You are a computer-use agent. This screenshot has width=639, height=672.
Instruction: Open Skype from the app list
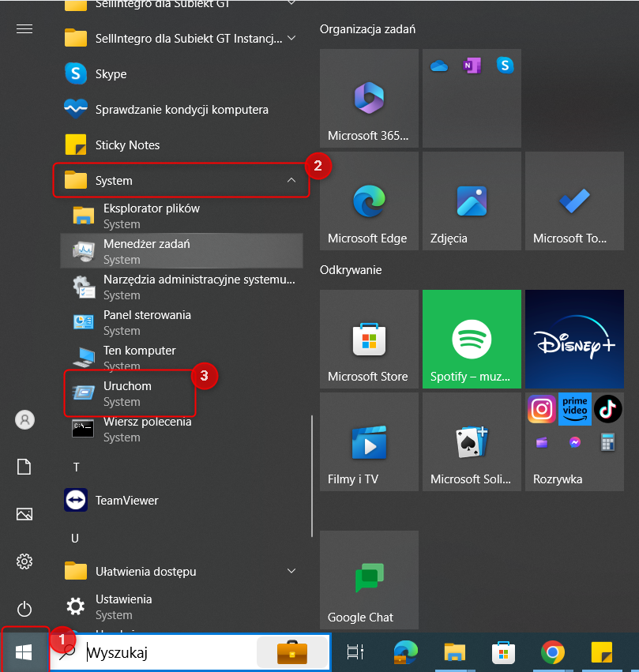click(x=182, y=73)
